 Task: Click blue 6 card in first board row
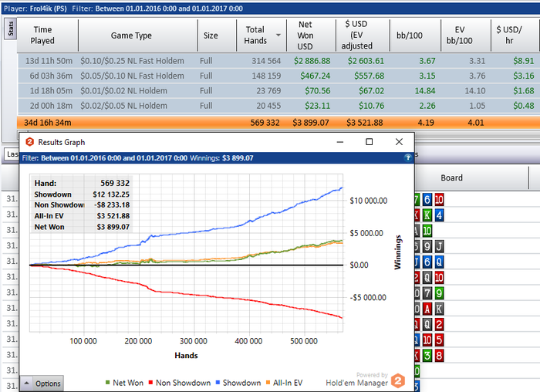(x=427, y=199)
